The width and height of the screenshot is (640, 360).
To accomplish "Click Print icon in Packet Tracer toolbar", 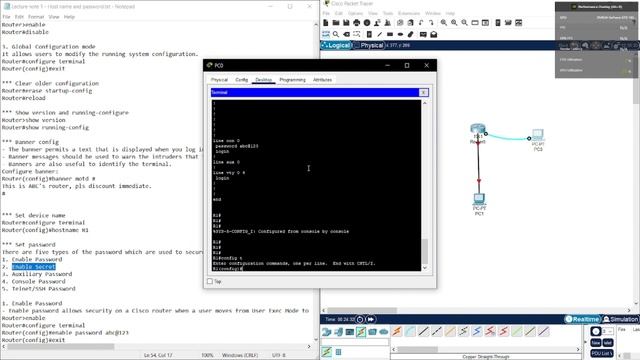I will [x=356, y=23].
